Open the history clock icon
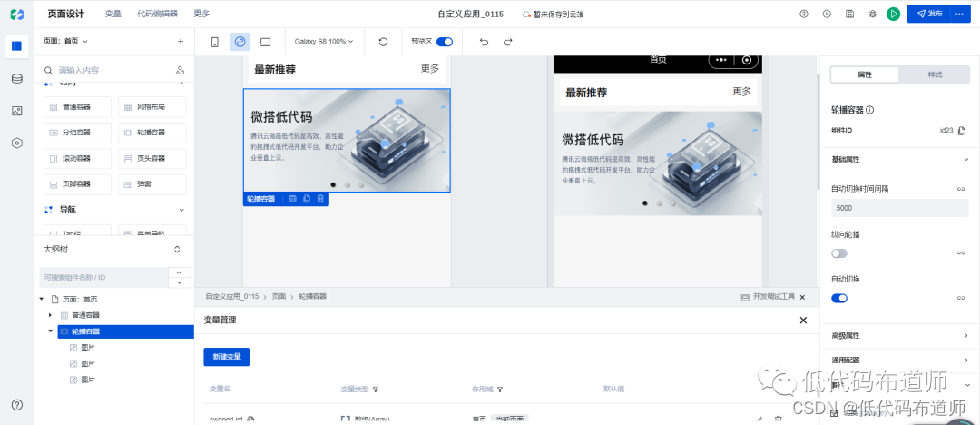The image size is (980, 425). pos(827,14)
